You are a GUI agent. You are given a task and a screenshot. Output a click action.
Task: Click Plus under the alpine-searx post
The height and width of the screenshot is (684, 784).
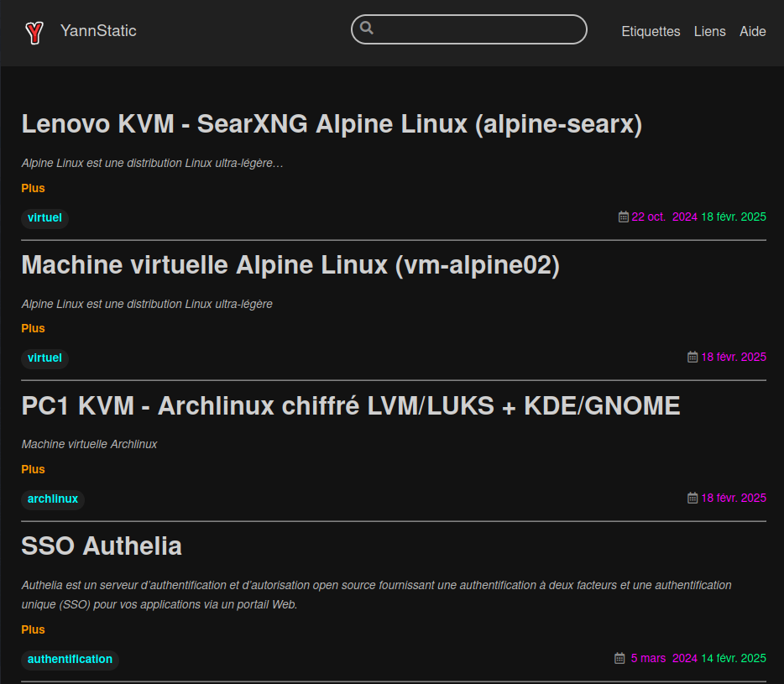(34, 188)
